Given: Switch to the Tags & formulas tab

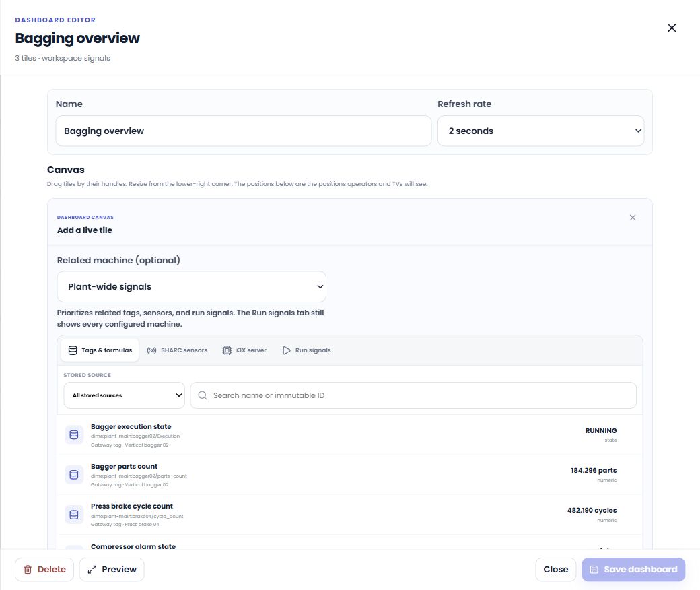Looking at the screenshot, I should 100,350.
